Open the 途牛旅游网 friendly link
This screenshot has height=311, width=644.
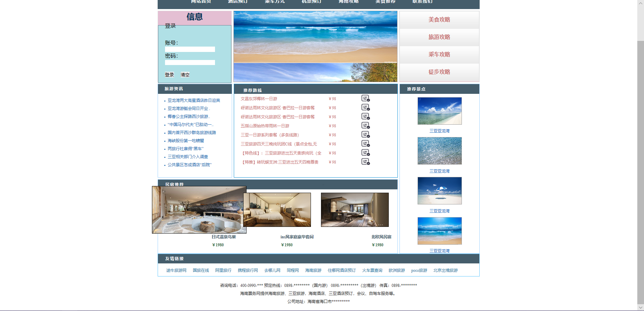pos(176,270)
